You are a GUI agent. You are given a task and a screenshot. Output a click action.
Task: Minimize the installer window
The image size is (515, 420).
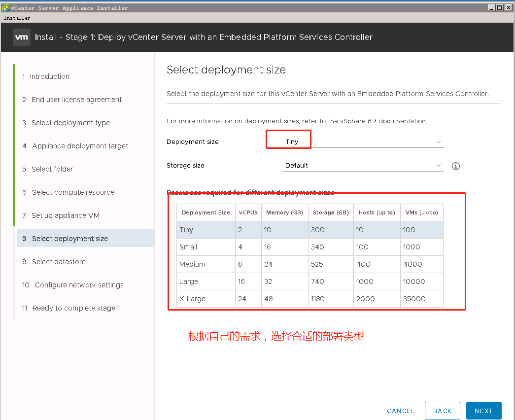point(491,7)
